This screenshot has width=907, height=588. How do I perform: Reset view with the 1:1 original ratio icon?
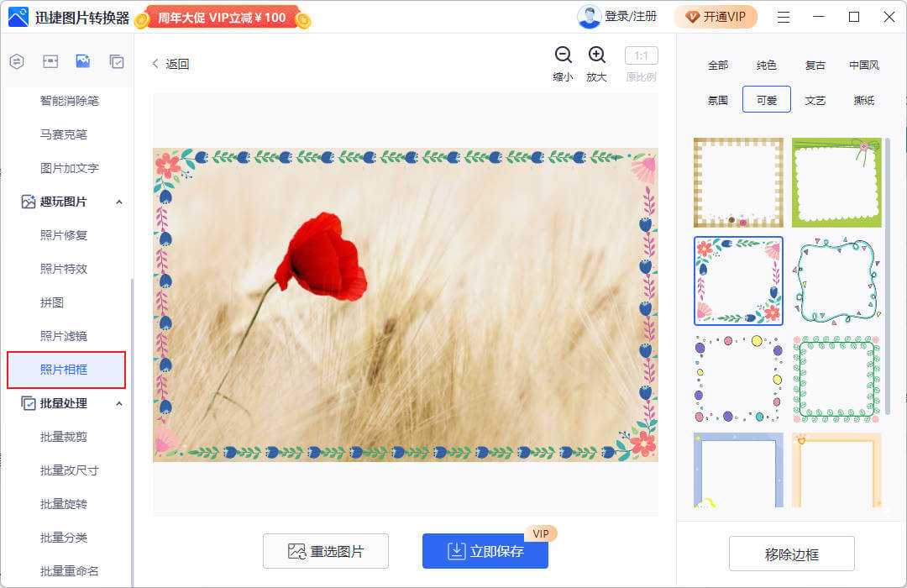click(641, 56)
